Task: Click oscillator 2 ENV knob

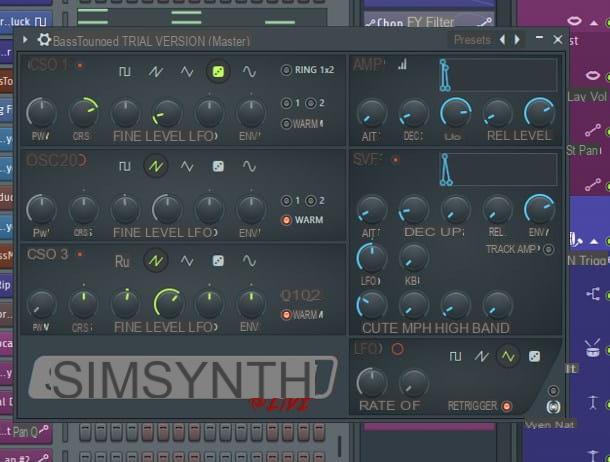Action: click(x=251, y=210)
